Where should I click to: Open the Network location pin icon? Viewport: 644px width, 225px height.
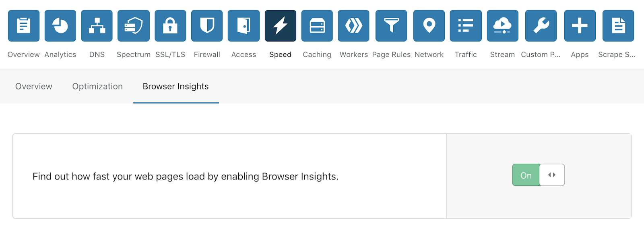(x=429, y=26)
